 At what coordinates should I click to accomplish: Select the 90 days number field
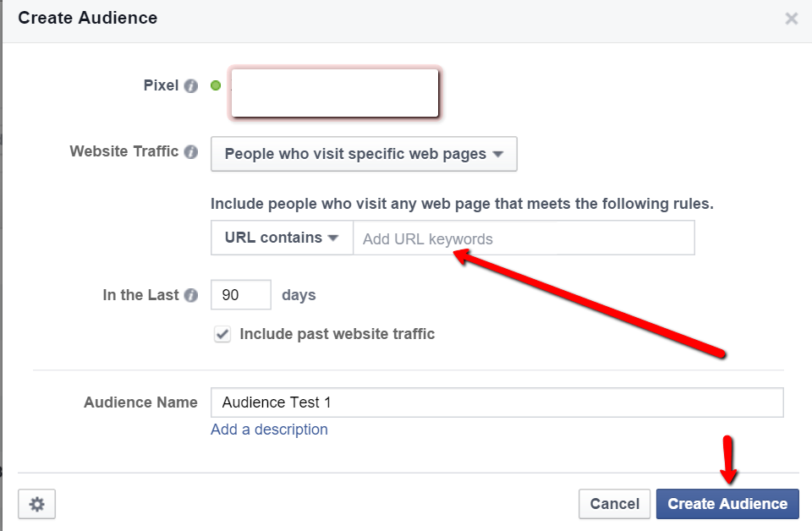pos(241,295)
